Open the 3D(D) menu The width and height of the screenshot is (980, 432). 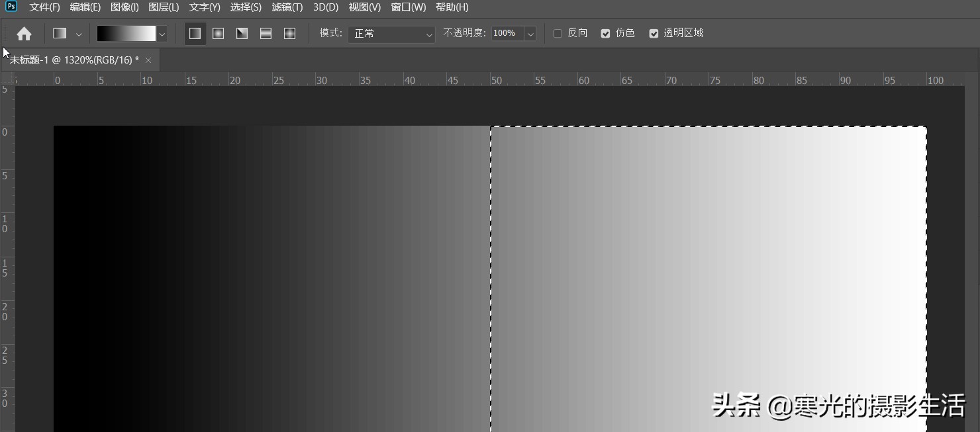pos(326,7)
